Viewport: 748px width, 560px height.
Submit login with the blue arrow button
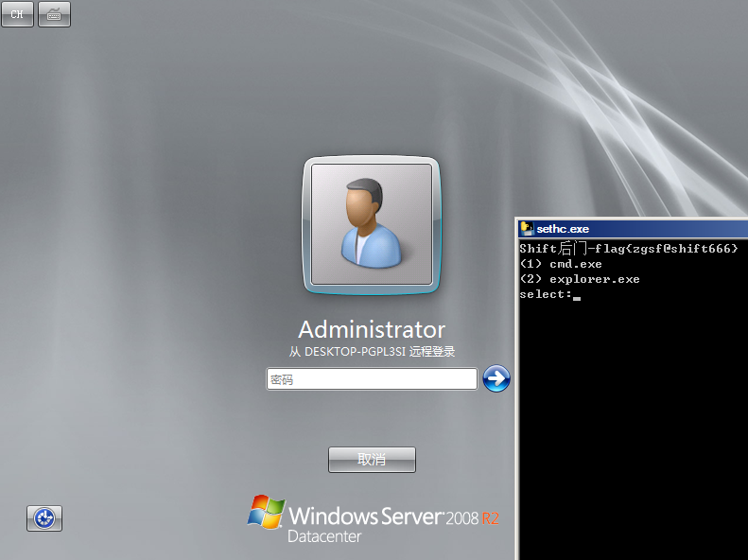pyautogui.click(x=496, y=378)
